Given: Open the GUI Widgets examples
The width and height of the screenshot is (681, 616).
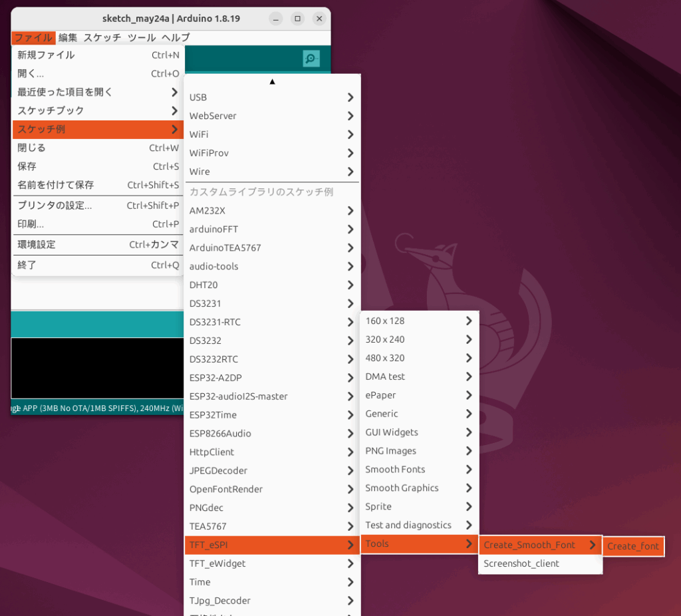Looking at the screenshot, I should point(420,432).
